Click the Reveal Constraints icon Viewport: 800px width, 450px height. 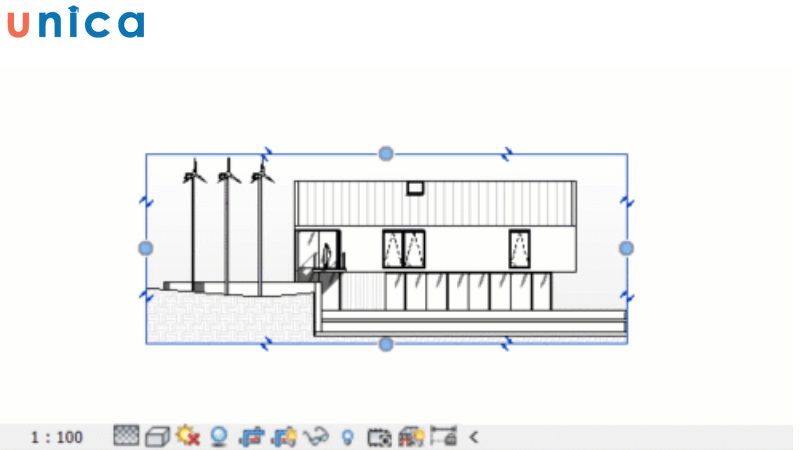click(443, 436)
